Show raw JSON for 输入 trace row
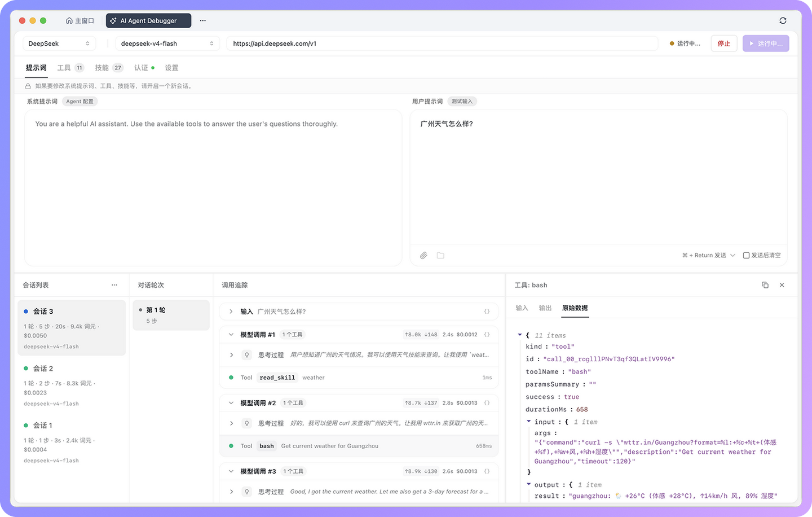The image size is (812, 517). pos(487,312)
